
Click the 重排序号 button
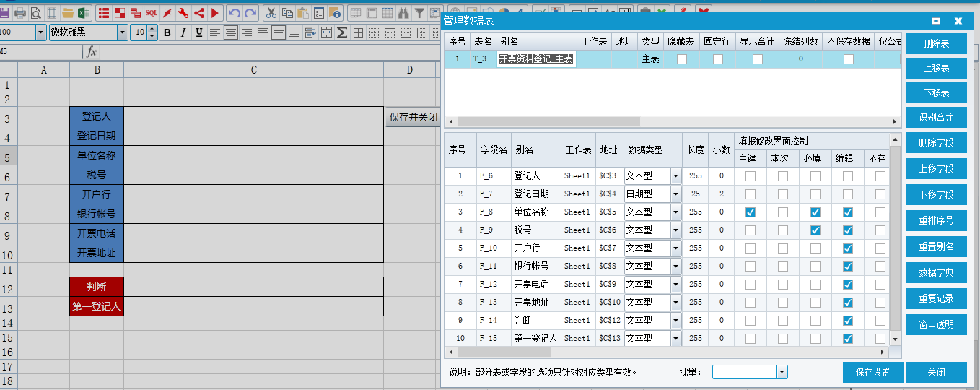point(936,220)
